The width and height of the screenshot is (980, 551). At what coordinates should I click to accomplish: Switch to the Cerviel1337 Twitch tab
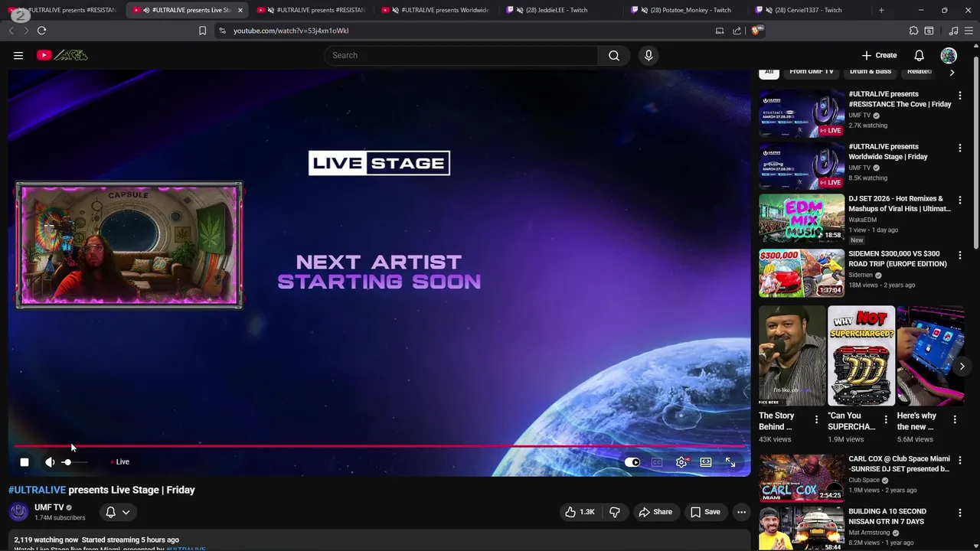click(808, 10)
